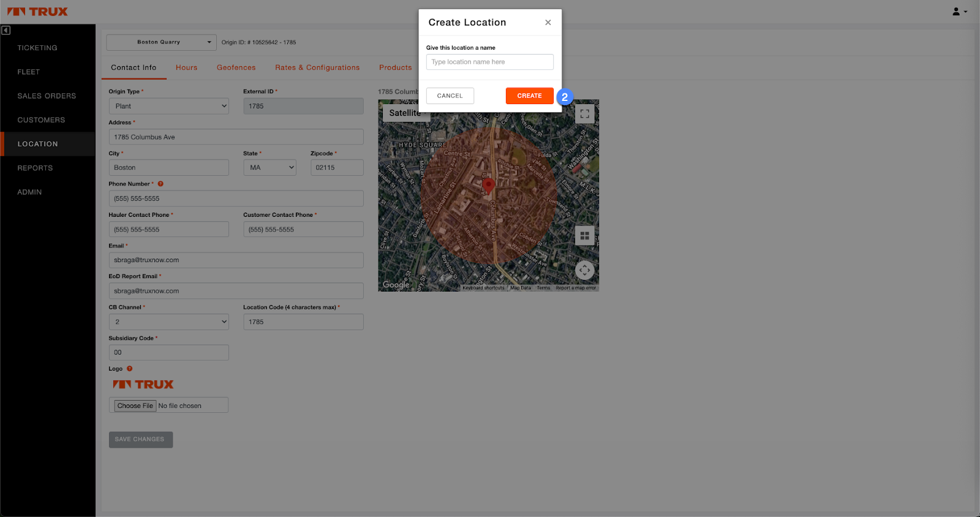Open the State MA dropdown
Image resolution: width=980 pixels, height=517 pixels.
click(x=269, y=168)
